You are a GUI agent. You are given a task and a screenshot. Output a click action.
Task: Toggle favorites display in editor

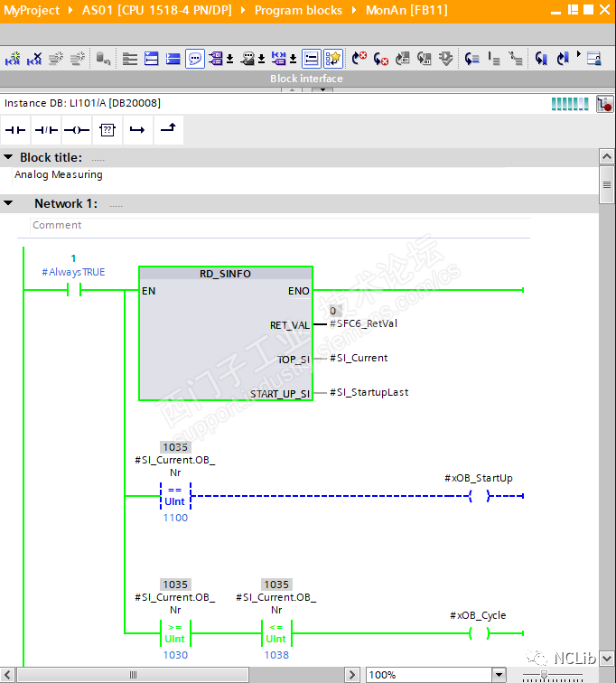tap(333, 59)
